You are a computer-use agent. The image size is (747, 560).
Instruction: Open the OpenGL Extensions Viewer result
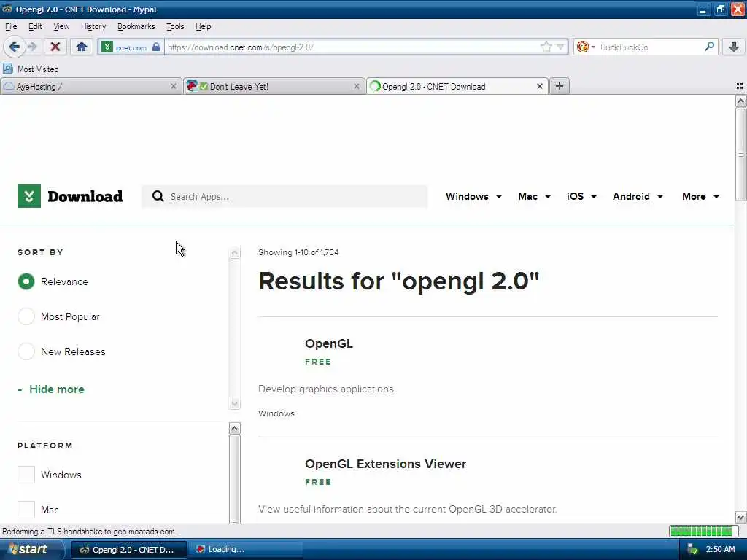(385, 463)
